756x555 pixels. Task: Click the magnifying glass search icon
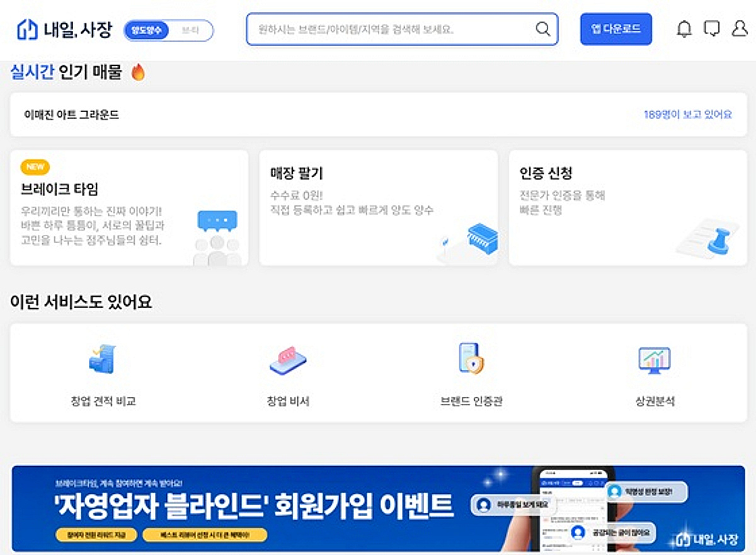point(542,28)
